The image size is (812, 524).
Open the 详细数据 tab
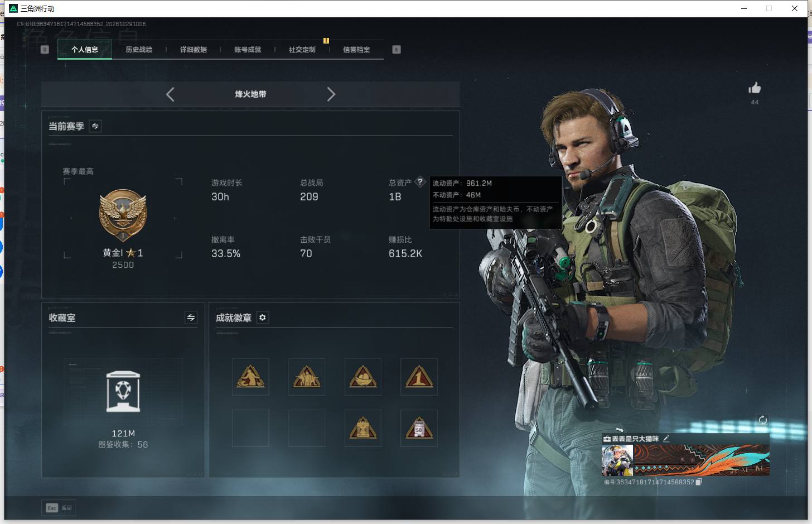[194, 50]
